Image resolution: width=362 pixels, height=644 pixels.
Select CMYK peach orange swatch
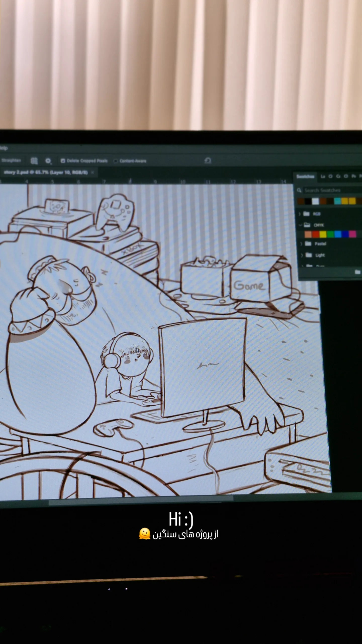308,234
